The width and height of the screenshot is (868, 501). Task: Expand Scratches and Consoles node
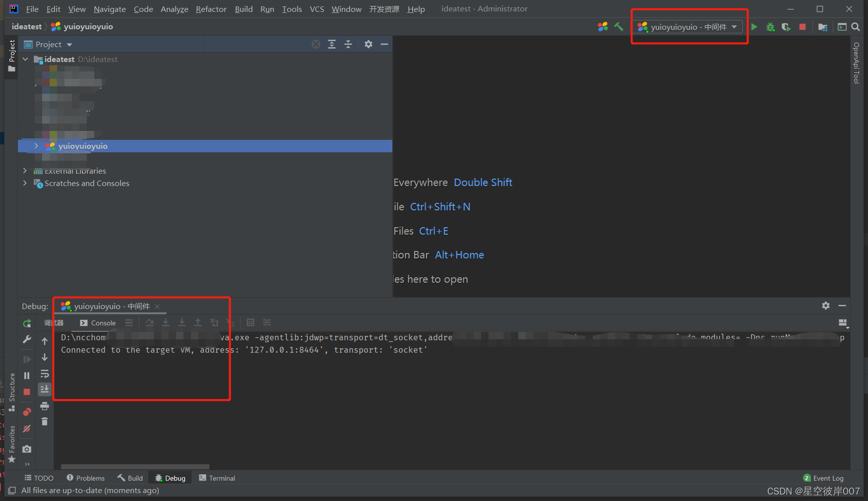tap(25, 183)
